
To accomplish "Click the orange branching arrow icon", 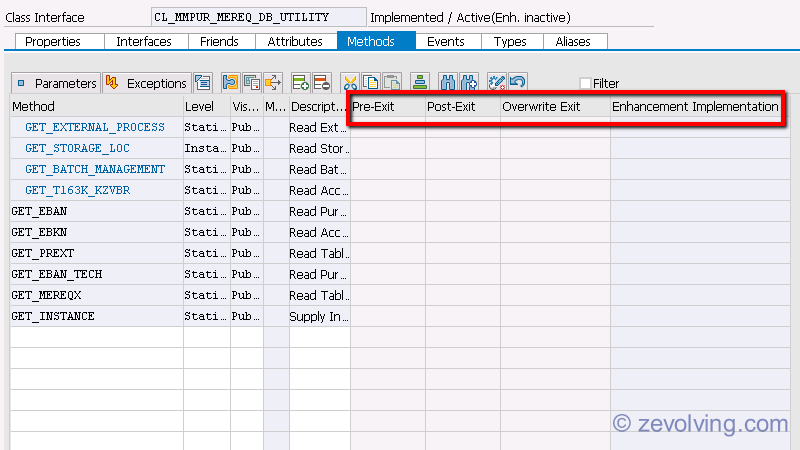I will click(x=273, y=83).
